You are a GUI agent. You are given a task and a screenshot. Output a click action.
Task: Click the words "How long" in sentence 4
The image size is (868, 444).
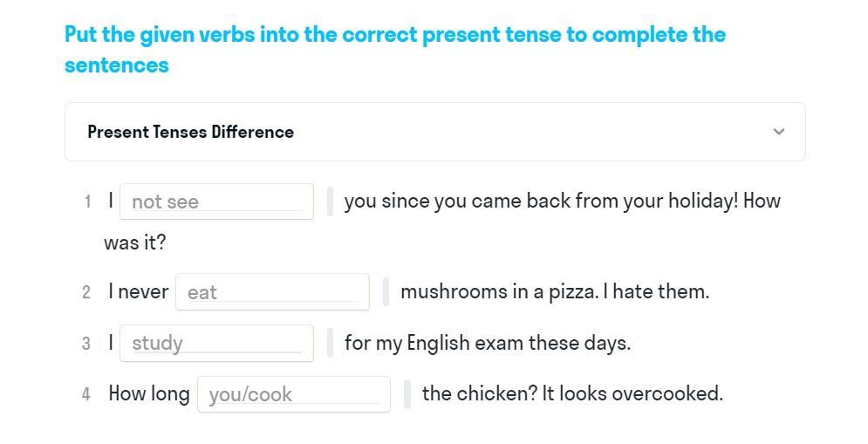click(x=148, y=393)
